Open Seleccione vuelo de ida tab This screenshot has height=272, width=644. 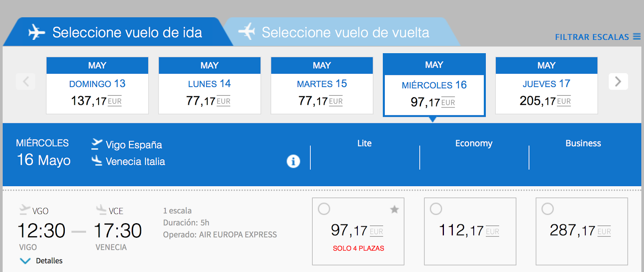point(127,32)
